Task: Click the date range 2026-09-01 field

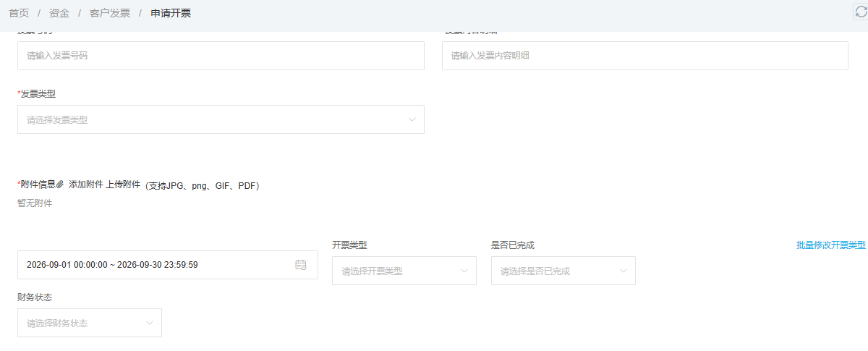Action: point(168,265)
